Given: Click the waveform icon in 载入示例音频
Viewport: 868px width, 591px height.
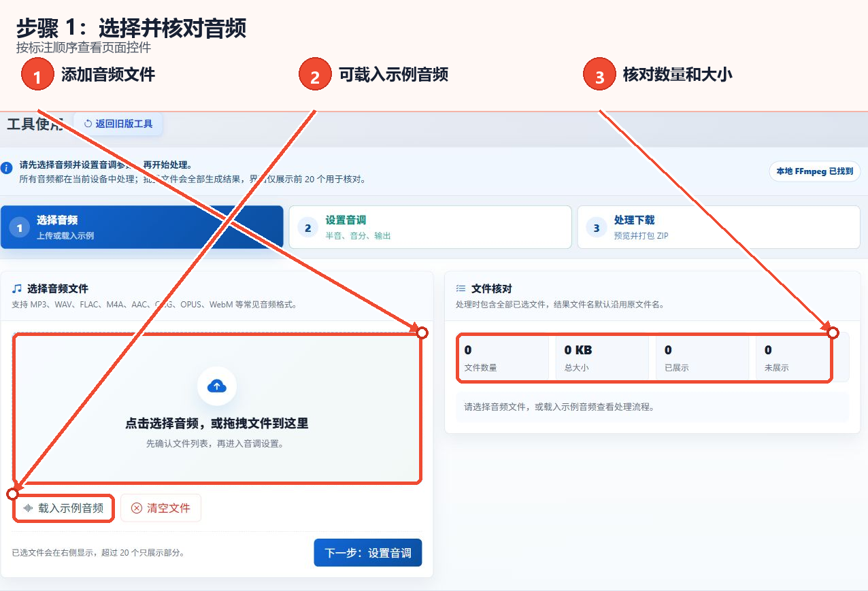Looking at the screenshot, I should pos(29,508).
